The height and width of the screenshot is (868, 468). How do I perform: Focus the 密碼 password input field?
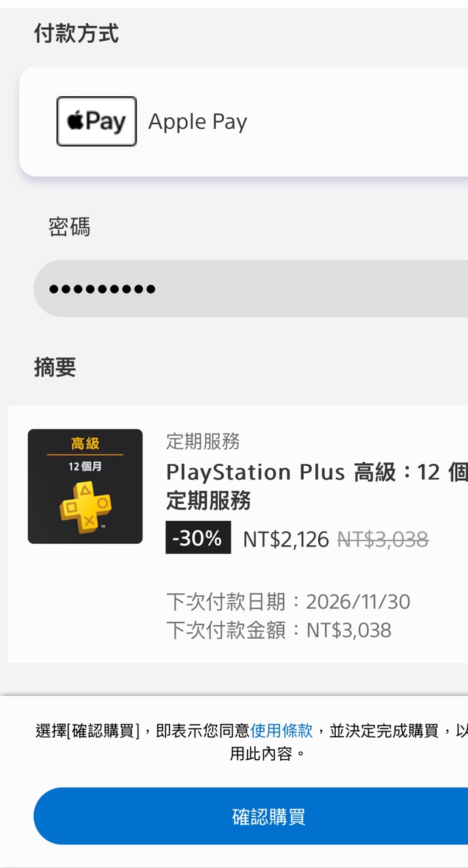point(250,288)
